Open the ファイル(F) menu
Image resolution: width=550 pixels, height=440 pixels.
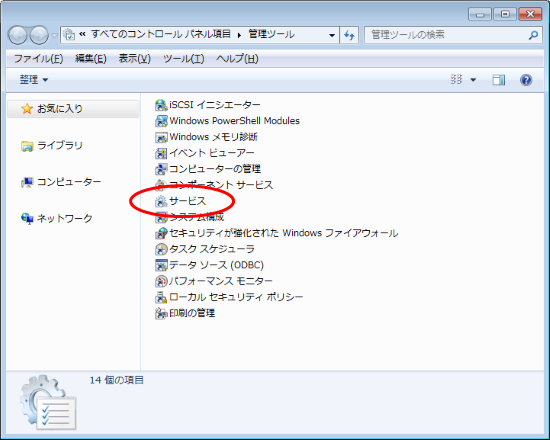39,59
